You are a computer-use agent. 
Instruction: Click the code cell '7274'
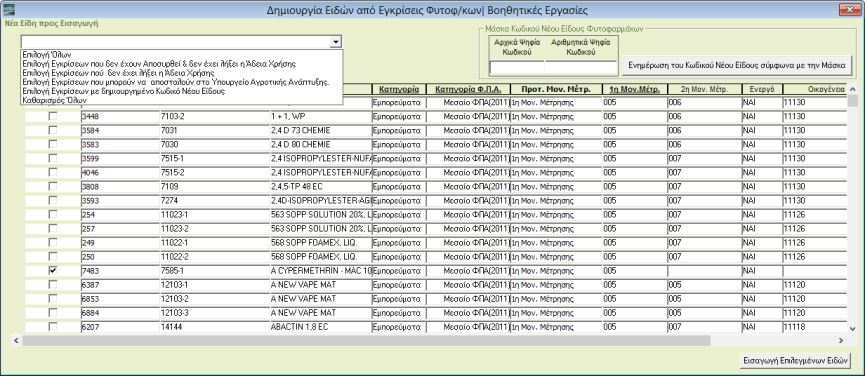(x=214, y=201)
